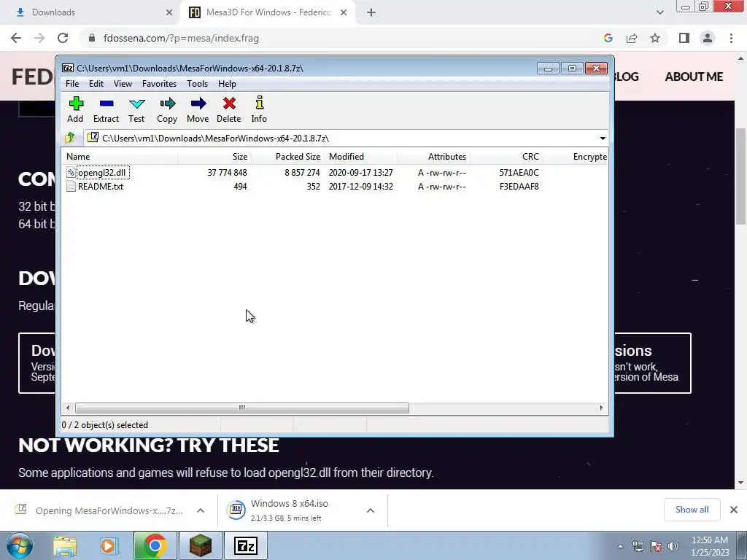Viewport: 747px width, 560px height.
Task: Click the red Delete icon
Action: coord(228,109)
